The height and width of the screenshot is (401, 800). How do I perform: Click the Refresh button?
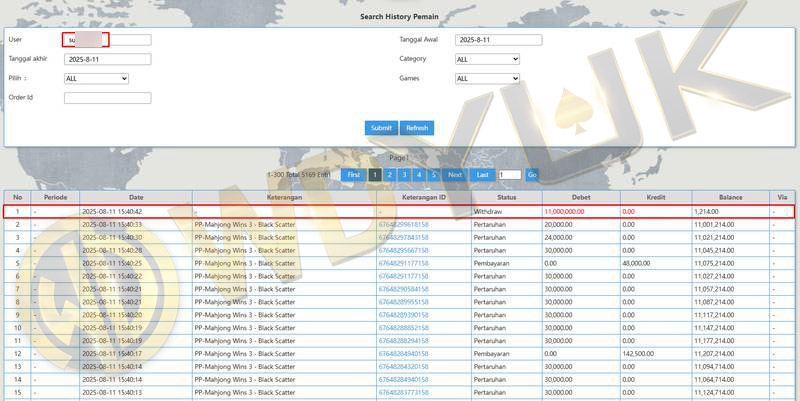[x=417, y=128]
